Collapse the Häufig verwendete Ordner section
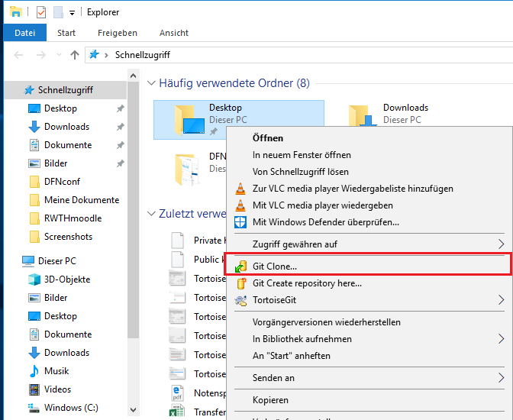This screenshot has height=420, width=513. tap(150, 82)
